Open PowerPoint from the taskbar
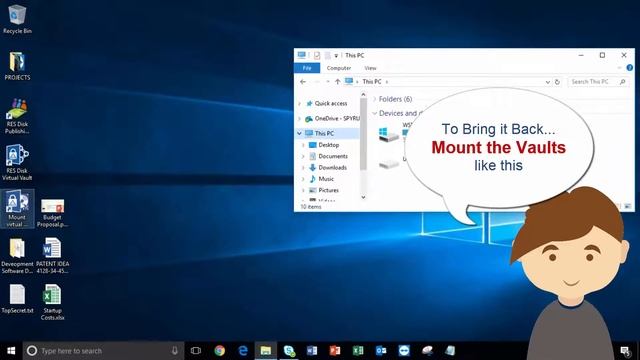The image size is (640, 360). pyautogui.click(x=335, y=351)
